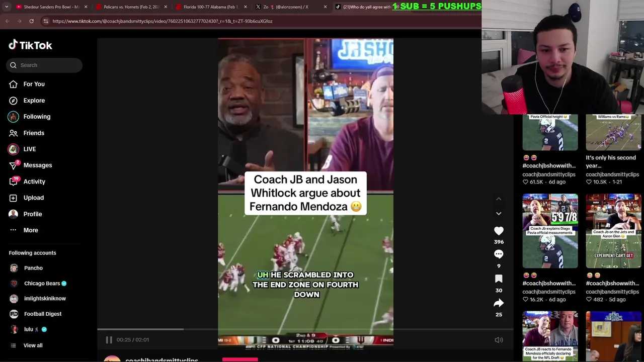The width and height of the screenshot is (644, 362).
Task: Go to the previous video arrow
Action: pos(499,199)
